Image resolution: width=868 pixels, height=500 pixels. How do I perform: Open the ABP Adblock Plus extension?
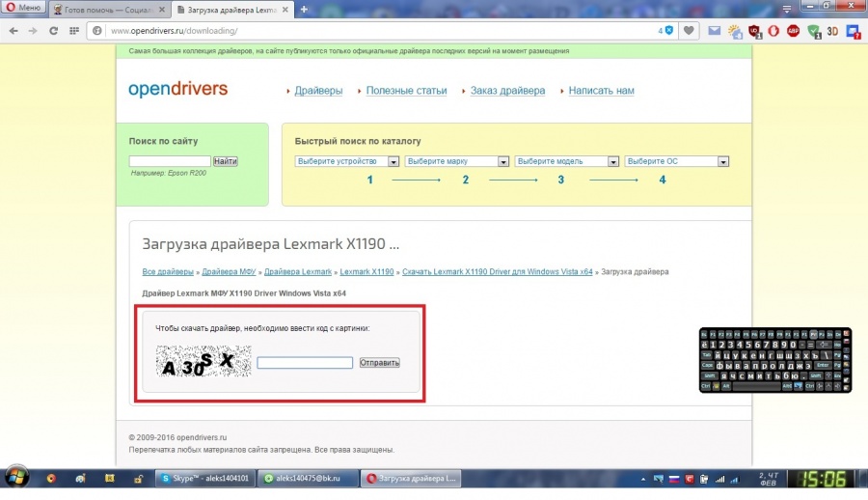click(x=793, y=31)
